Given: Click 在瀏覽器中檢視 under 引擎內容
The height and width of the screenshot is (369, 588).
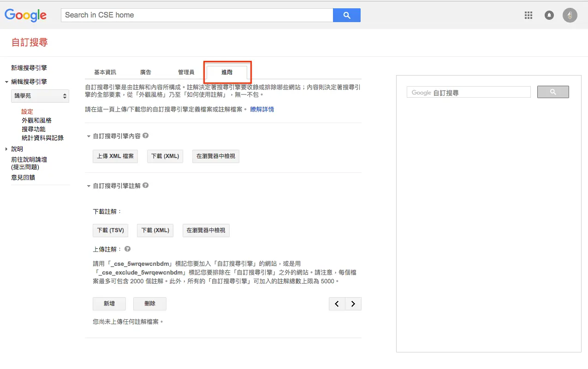Looking at the screenshot, I should tap(216, 156).
